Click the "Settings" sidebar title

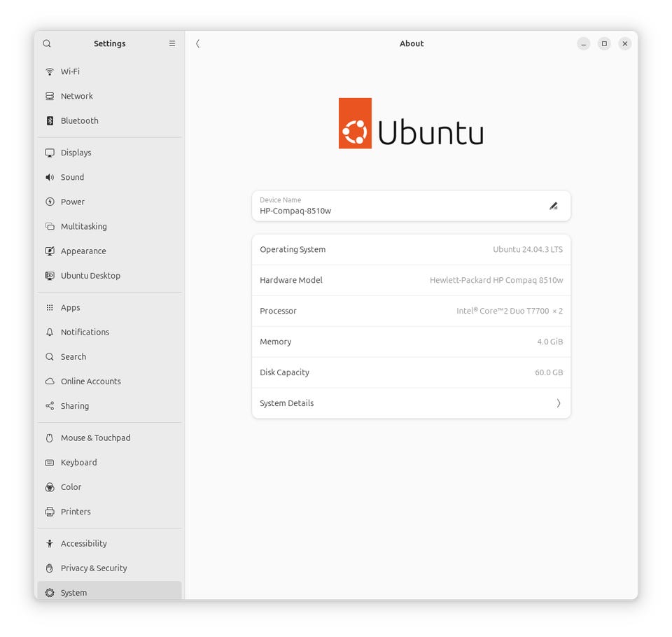point(110,43)
